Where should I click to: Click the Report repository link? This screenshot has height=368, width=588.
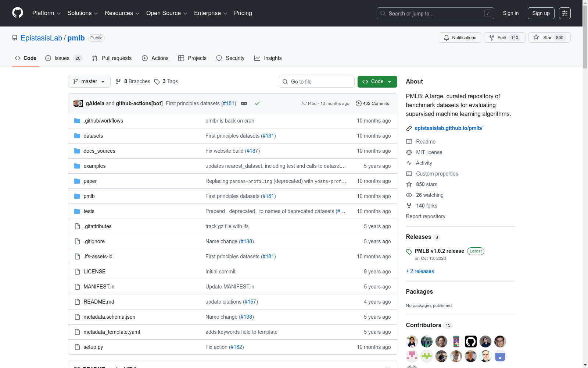pos(426,216)
